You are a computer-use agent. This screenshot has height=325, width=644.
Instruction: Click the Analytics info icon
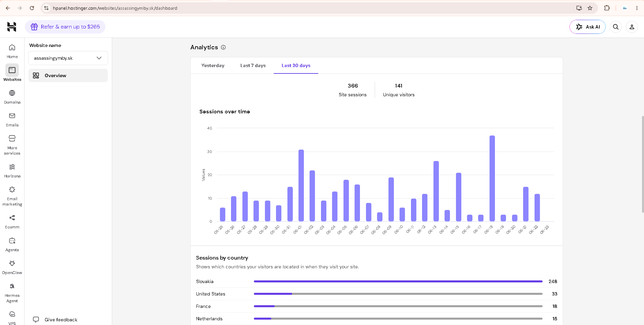(223, 47)
